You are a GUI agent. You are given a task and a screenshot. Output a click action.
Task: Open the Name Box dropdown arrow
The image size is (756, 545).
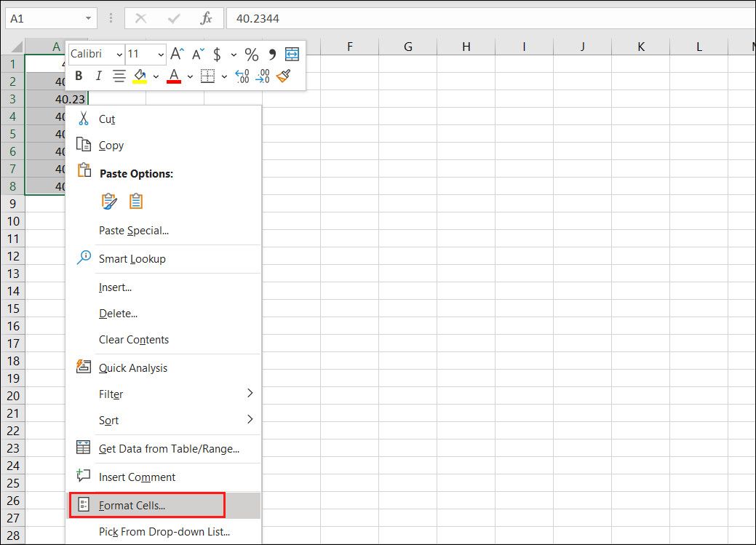click(x=88, y=18)
